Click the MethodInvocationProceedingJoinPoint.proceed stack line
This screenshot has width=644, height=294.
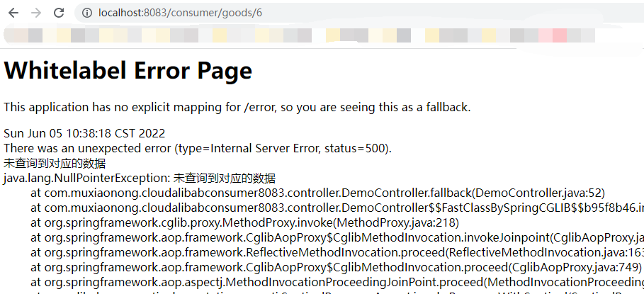coord(337,283)
